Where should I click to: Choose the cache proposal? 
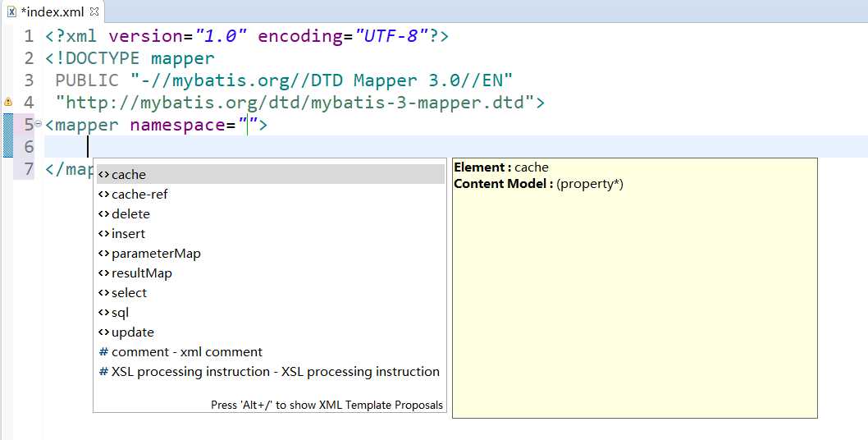[x=271, y=174]
